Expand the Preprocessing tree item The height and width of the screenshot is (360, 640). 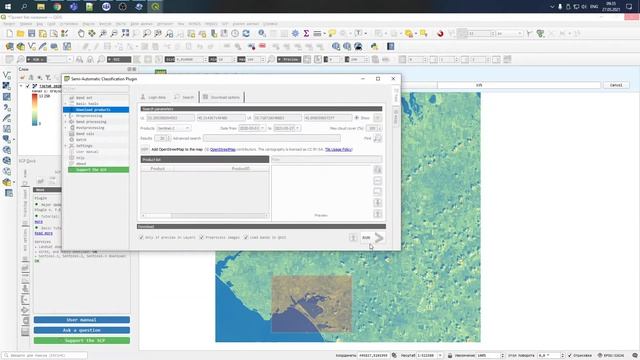pos(66,116)
